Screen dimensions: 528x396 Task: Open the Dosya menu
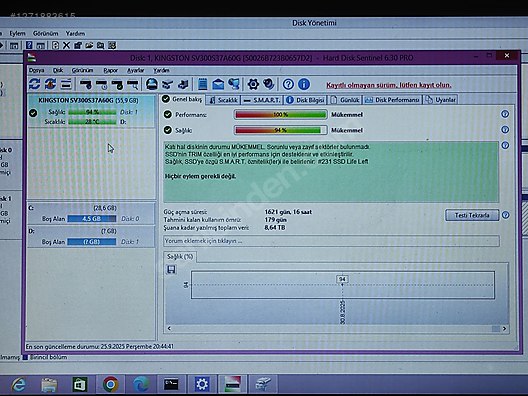pyautogui.click(x=37, y=70)
